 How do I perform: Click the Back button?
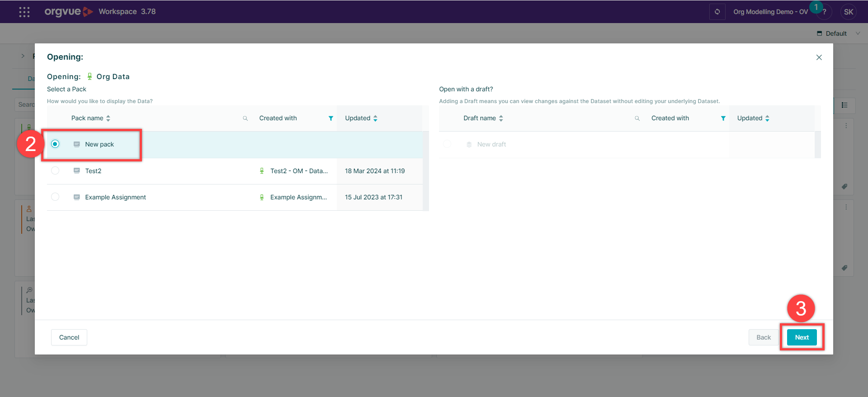pyautogui.click(x=763, y=337)
